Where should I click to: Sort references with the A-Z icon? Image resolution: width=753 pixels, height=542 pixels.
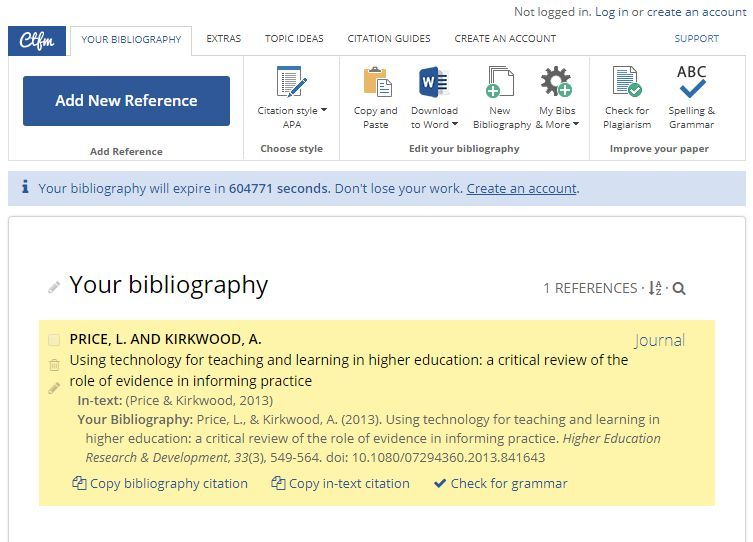[655, 288]
